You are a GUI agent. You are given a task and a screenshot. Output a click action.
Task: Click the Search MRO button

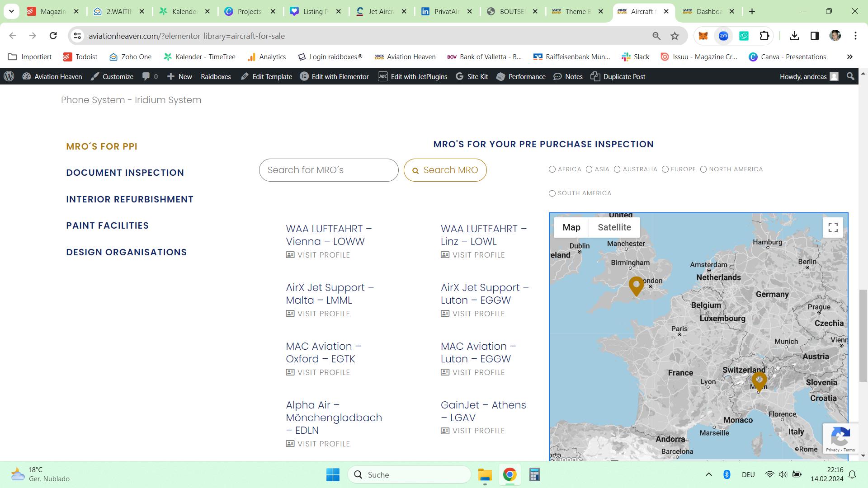click(x=445, y=170)
